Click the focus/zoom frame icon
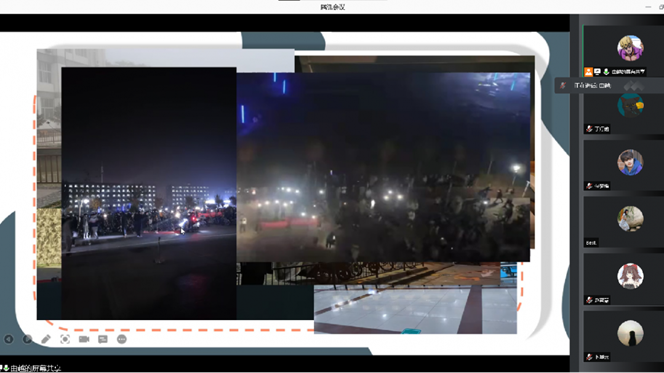664x373 pixels. (65, 339)
